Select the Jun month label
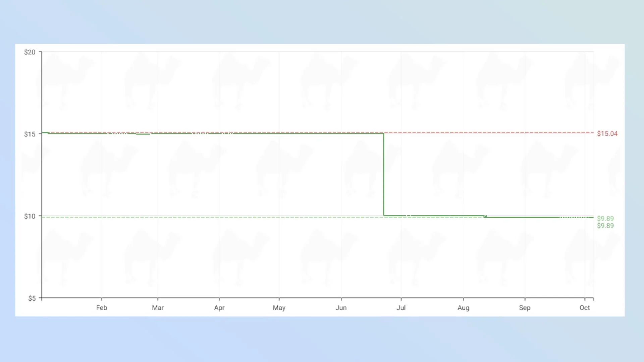 (x=341, y=308)
